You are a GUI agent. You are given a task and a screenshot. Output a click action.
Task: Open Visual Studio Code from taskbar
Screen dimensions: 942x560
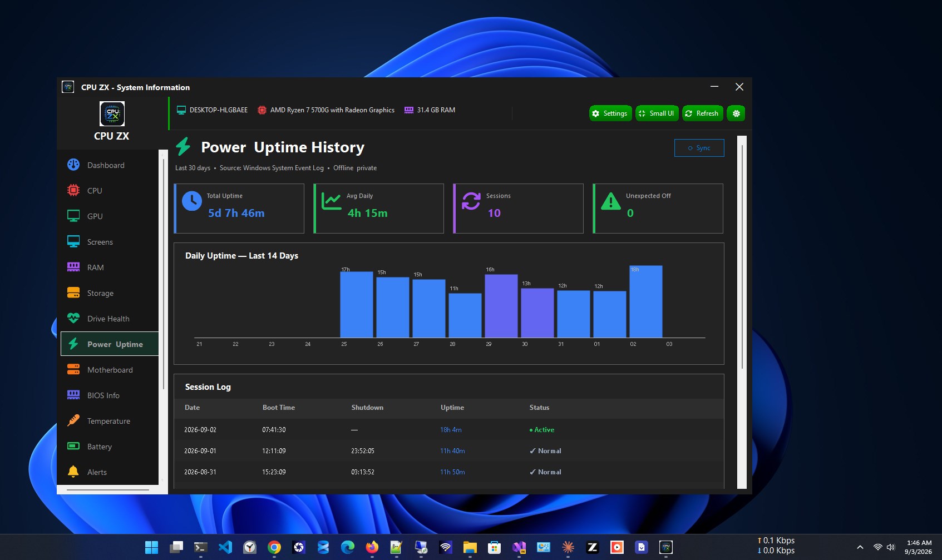click(225, 547)
